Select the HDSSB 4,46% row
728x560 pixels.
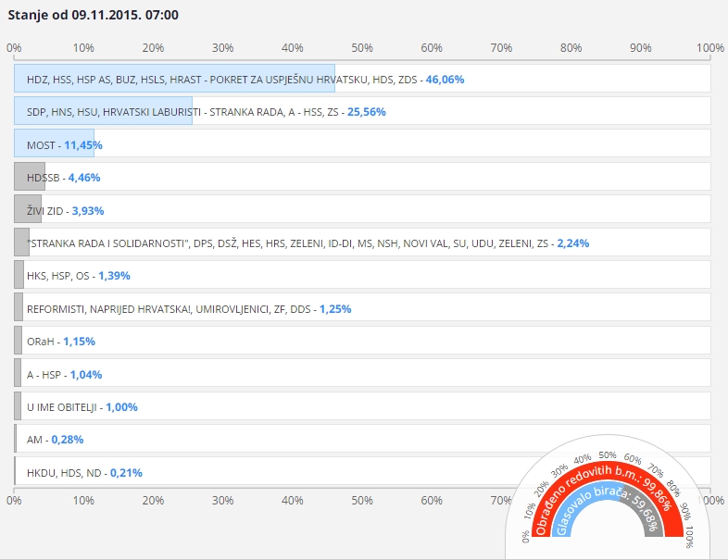pos(362,176)
